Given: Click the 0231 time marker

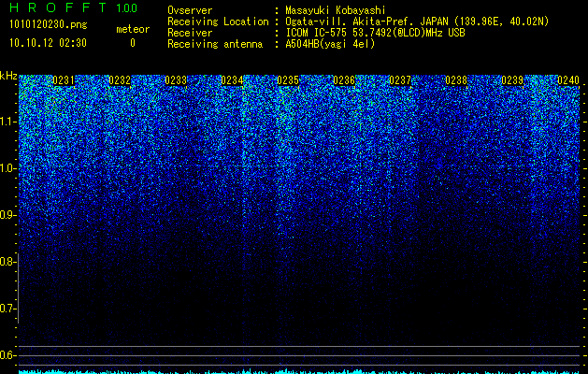Looking at the screenshot, I should [64, 80].
